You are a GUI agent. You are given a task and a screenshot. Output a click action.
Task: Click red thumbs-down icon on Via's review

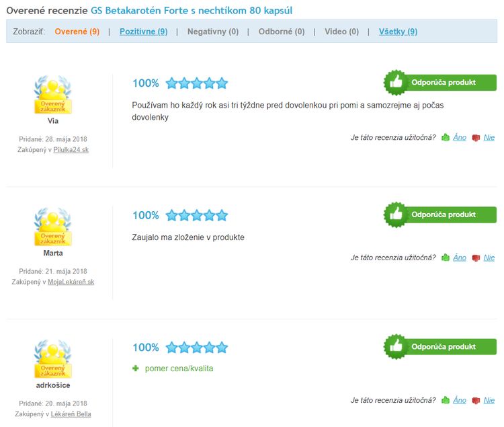(x=476, y=138)
